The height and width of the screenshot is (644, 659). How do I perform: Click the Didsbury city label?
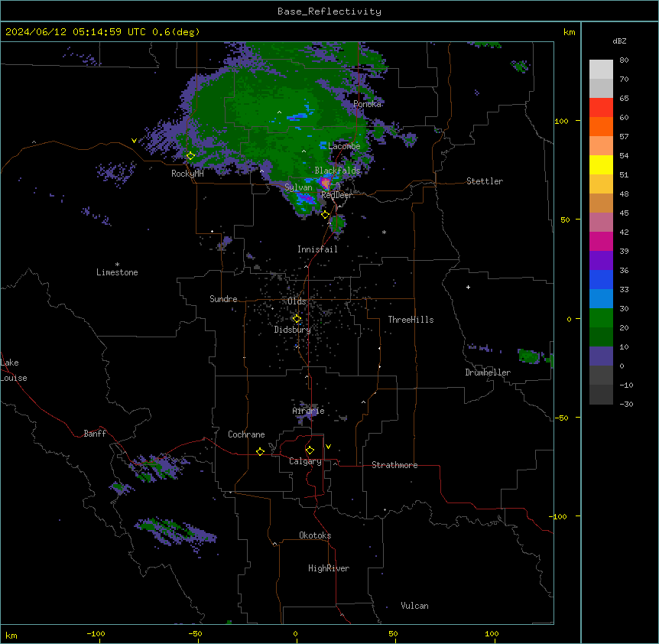(x=293, y=330)
